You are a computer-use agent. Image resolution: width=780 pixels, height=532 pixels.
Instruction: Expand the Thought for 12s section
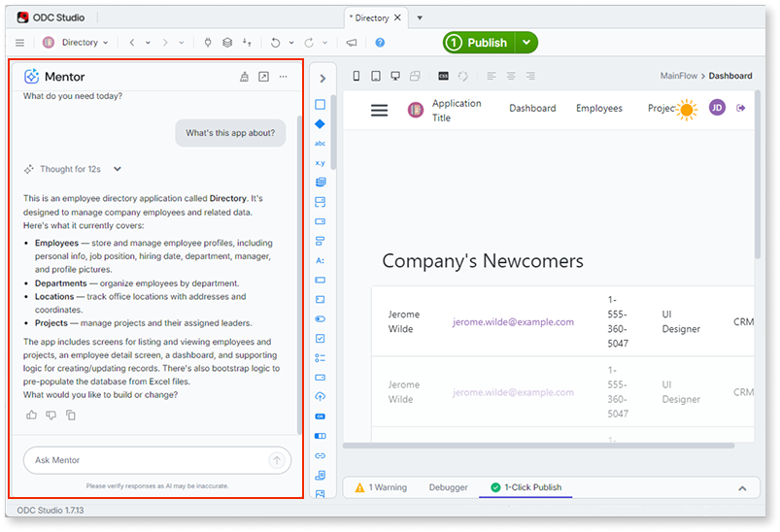pyautogui.click(x=118, y=169)
